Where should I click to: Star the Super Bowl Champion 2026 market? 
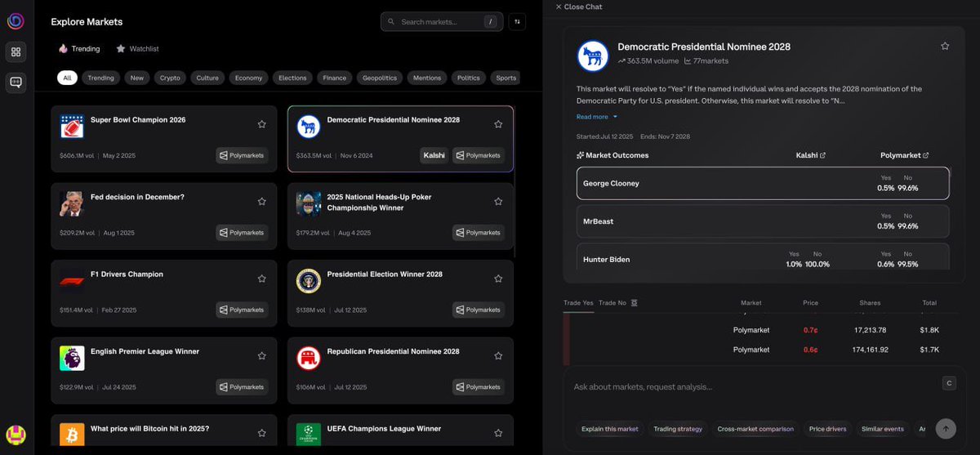(x=261, y=124)
